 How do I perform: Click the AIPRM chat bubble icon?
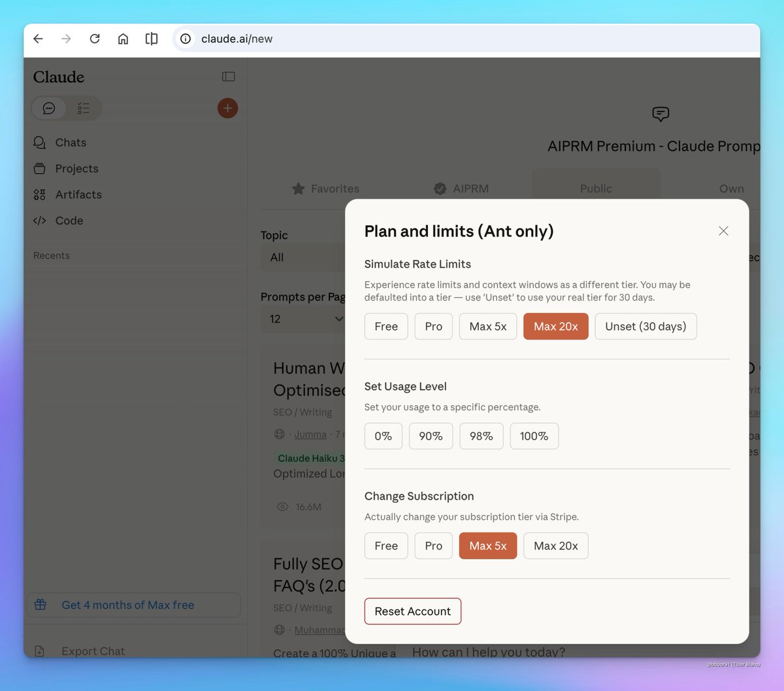click(661, 114)
